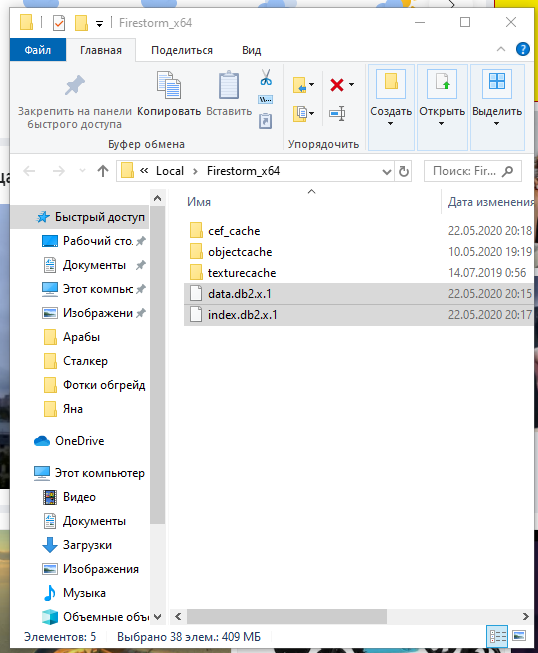Switch to the Главная ribbon tab
538x653 pixels.
101,50
